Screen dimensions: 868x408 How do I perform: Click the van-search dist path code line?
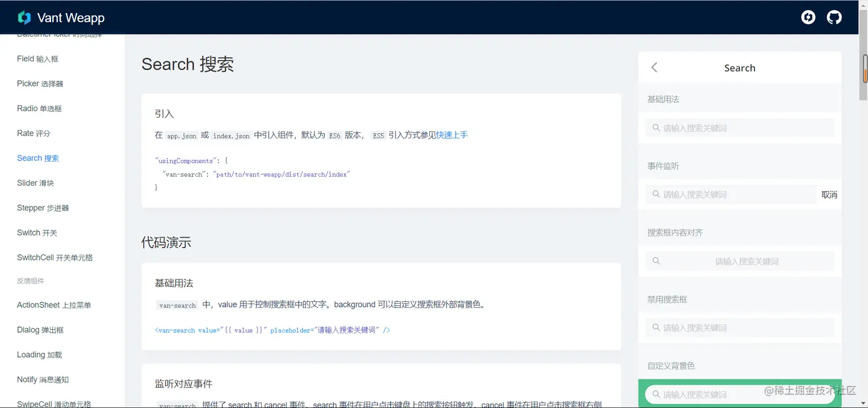click(x=256, y=174)
